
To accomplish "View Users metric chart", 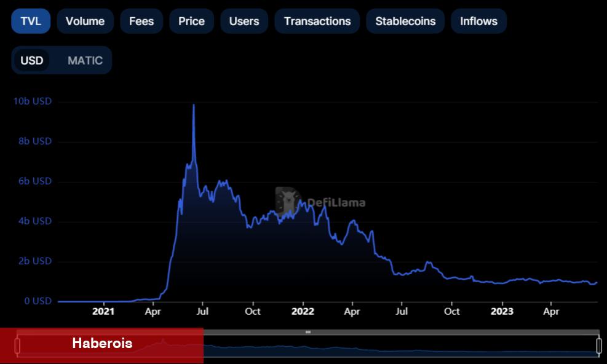I will 244,21.
